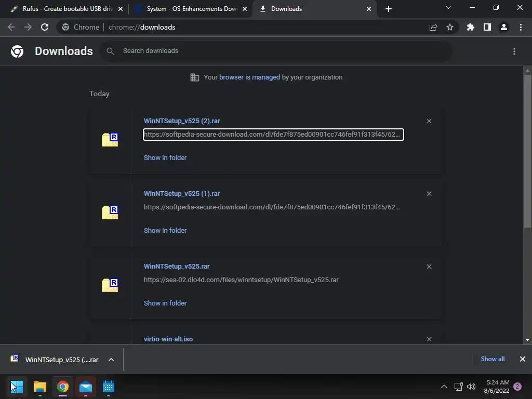Click Show all in download shelf
Screen dimensions: 532x399
click(x=493, y=359)
